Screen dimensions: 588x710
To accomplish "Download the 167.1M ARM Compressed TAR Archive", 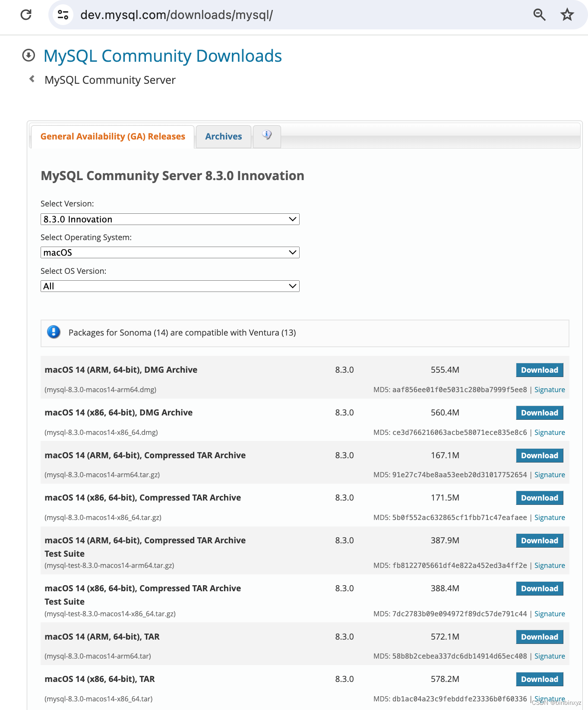I will pos(540,455).
